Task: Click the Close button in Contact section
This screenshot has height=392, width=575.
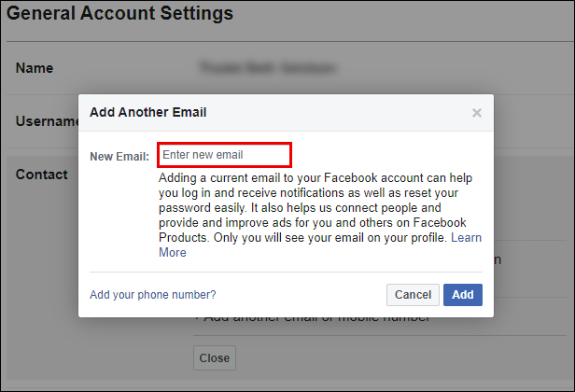Action: click(x=214, y=358)
